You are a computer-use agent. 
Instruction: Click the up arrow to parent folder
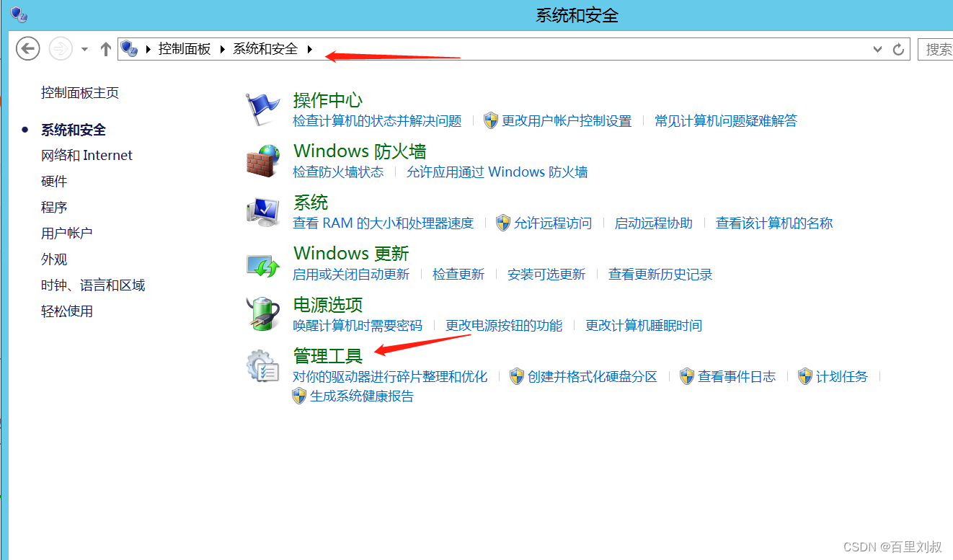(x=106, y=49)
